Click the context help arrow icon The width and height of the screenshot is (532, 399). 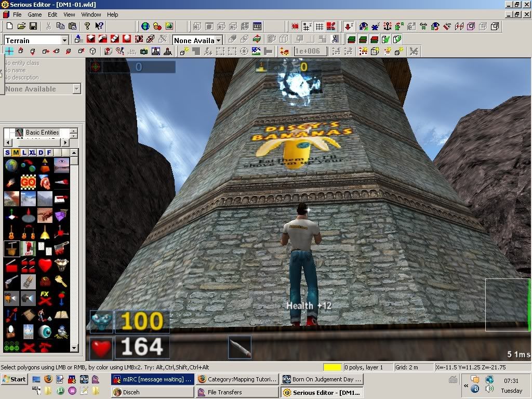[99, 26]
